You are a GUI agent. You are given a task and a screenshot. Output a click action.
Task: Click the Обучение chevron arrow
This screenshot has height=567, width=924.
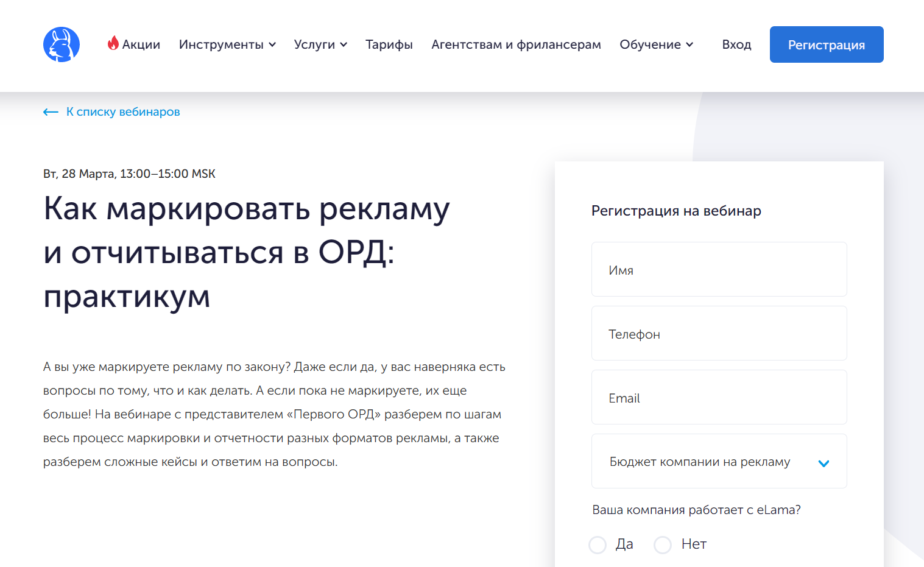689,44
